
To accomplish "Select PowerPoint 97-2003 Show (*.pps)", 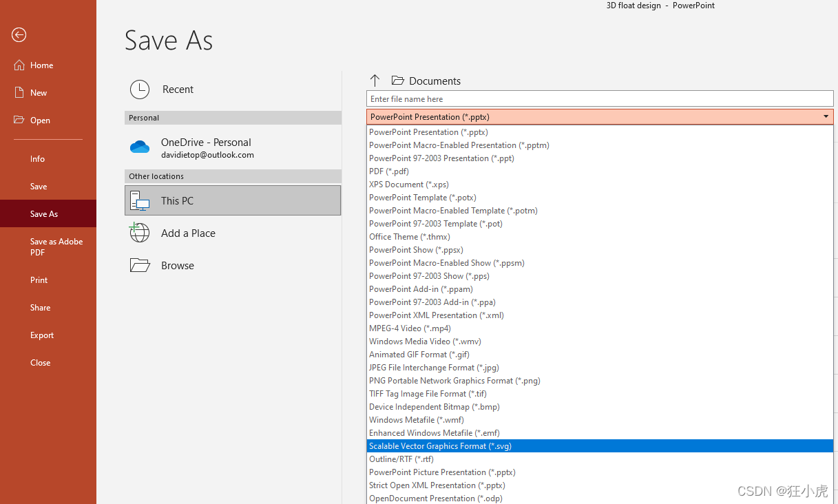I will tap(600, 275).
